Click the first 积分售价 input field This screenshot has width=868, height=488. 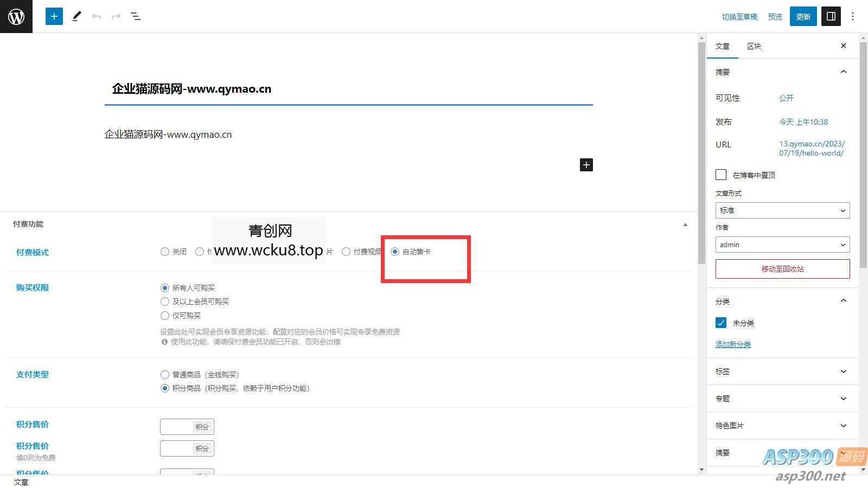[177, 427]
